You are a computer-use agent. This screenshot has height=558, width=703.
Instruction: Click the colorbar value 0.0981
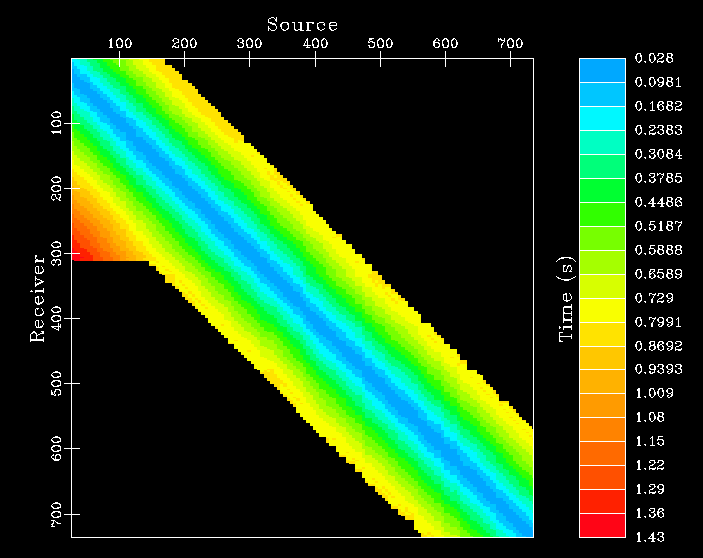click(x=658, y=82)
